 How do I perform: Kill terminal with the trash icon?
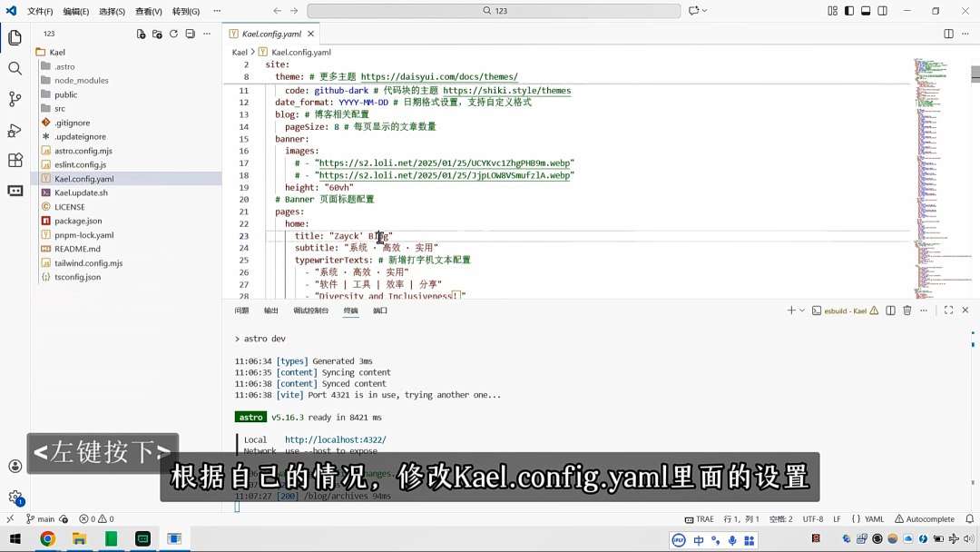(906, 310)
